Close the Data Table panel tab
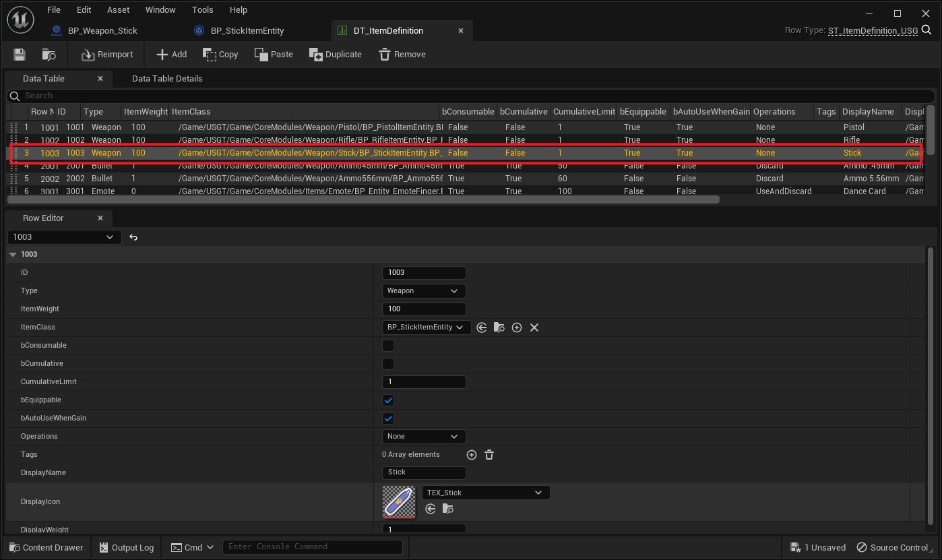This screenshot has height=560, width=942. click(100, 79)
